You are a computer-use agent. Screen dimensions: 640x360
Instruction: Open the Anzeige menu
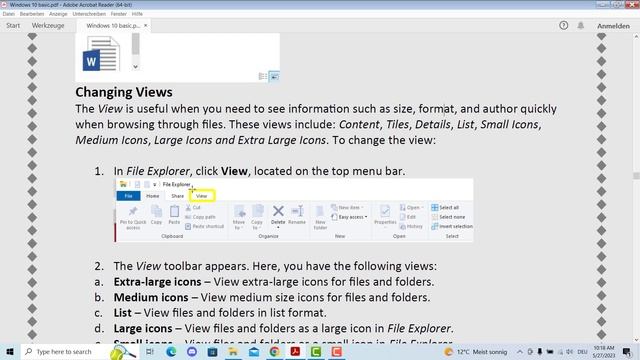58,14
